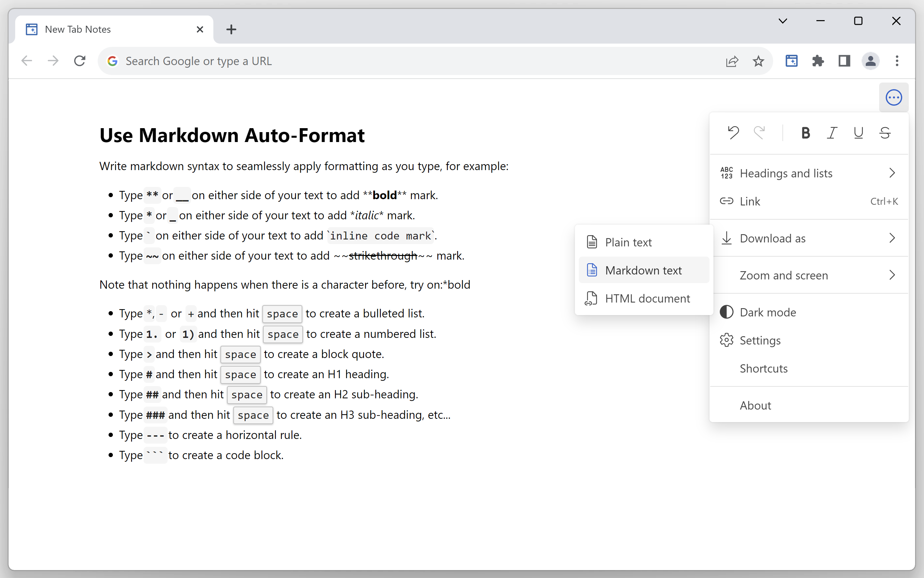Open the three-dots notes menu button
This screenshot has width=924, height=578.
pyautogui.click(x=893, y=97)
